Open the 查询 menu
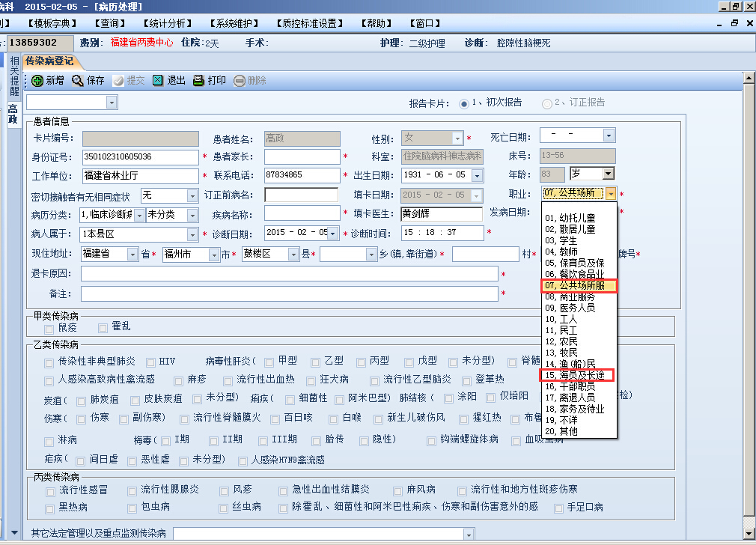The image size is (756, 545). click(110, 24)
